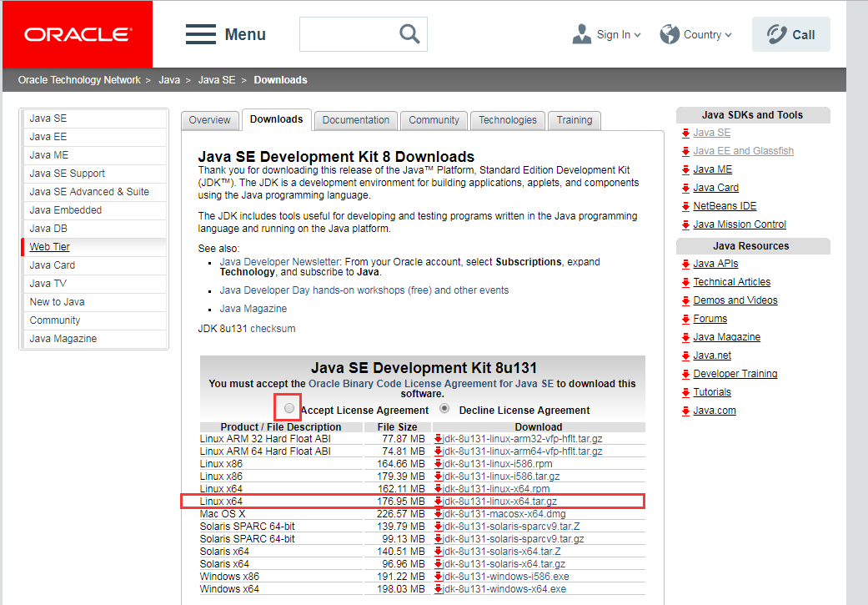Click red arrow icon beside Tutorials link
The height and width of the screenshot is (605, 868).
coord(686,392)
